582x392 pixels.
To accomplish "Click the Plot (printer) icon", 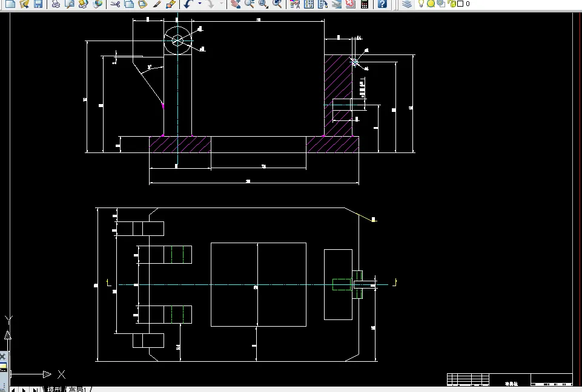I will tap(56, 4).
